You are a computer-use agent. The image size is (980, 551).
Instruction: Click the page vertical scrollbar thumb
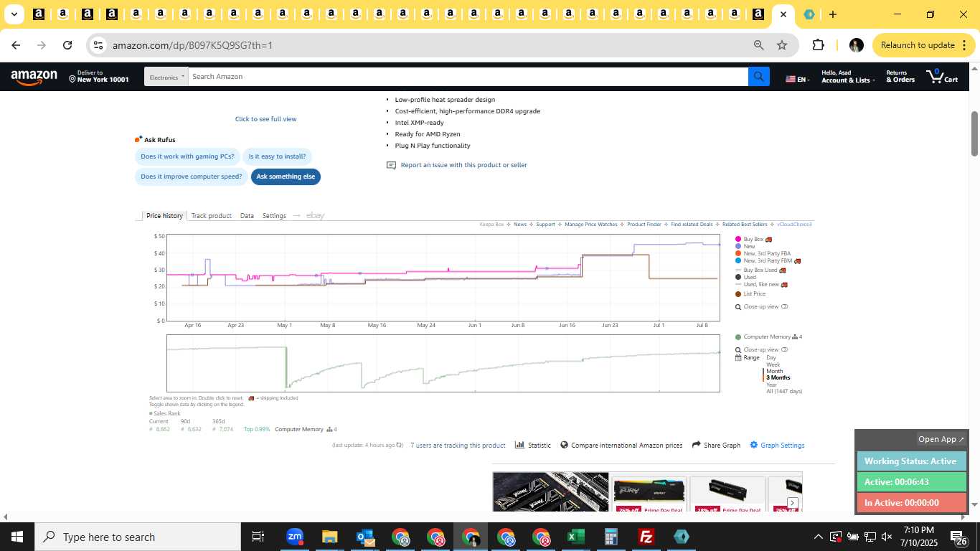coord(975,133)
